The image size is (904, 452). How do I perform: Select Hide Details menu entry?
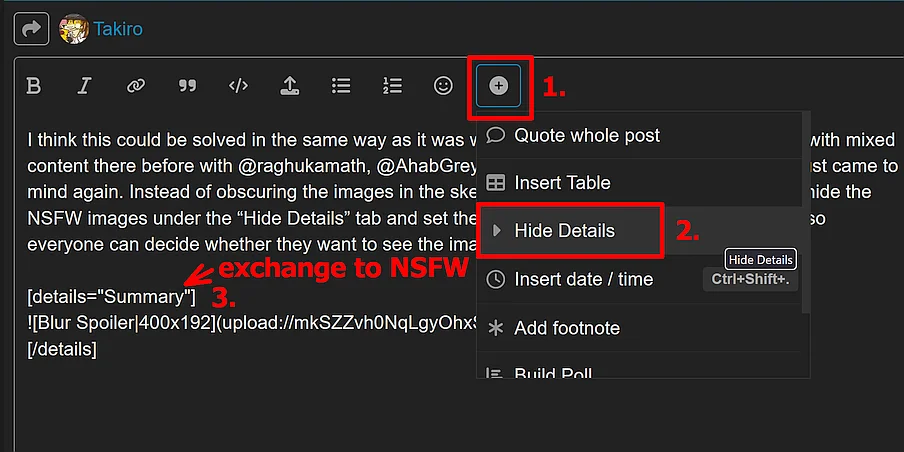639,231
